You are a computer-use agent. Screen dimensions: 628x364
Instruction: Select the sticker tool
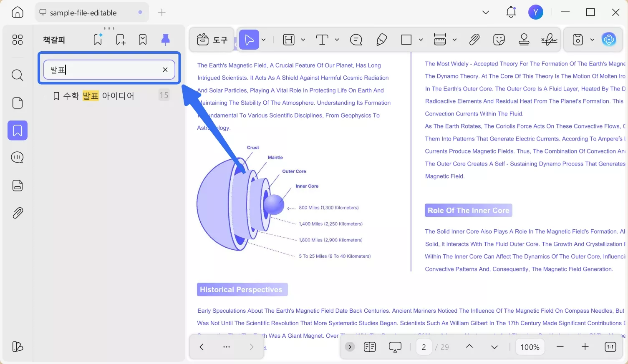(x=499, y=40)
